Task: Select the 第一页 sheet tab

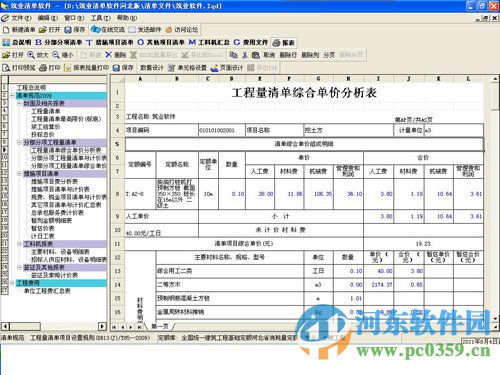Action: [x=160, y=326]
